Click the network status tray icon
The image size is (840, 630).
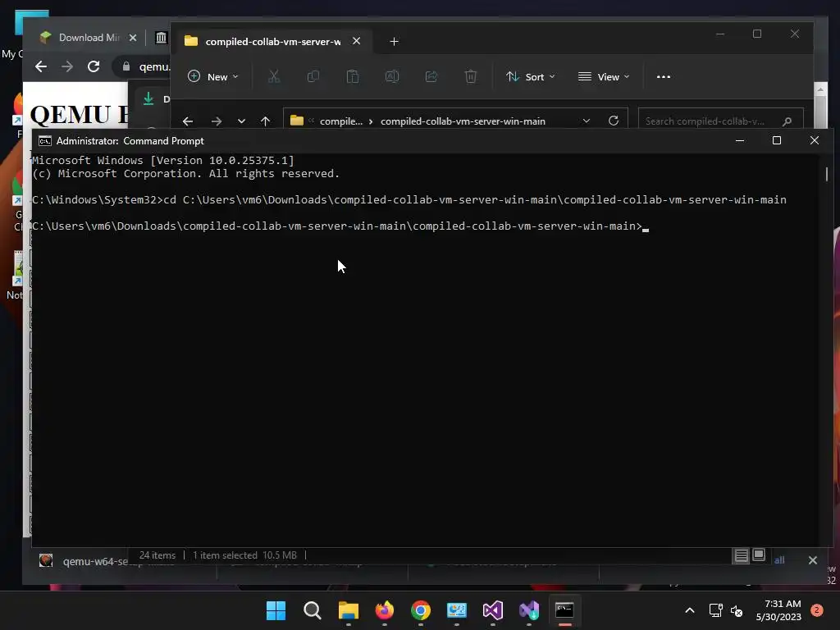pyautogui.click(x=715, y=610)
